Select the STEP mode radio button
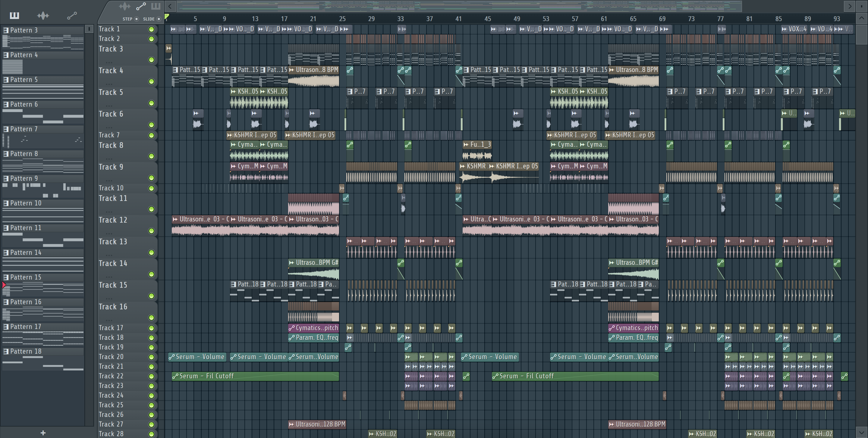 click(x=137, y=19)
